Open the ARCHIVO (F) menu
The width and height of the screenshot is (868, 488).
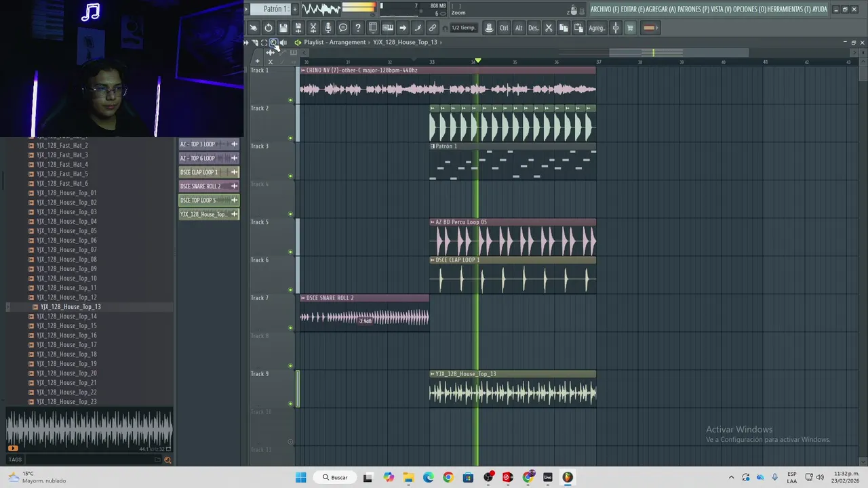pyautogui.click(x=605, y=9)
